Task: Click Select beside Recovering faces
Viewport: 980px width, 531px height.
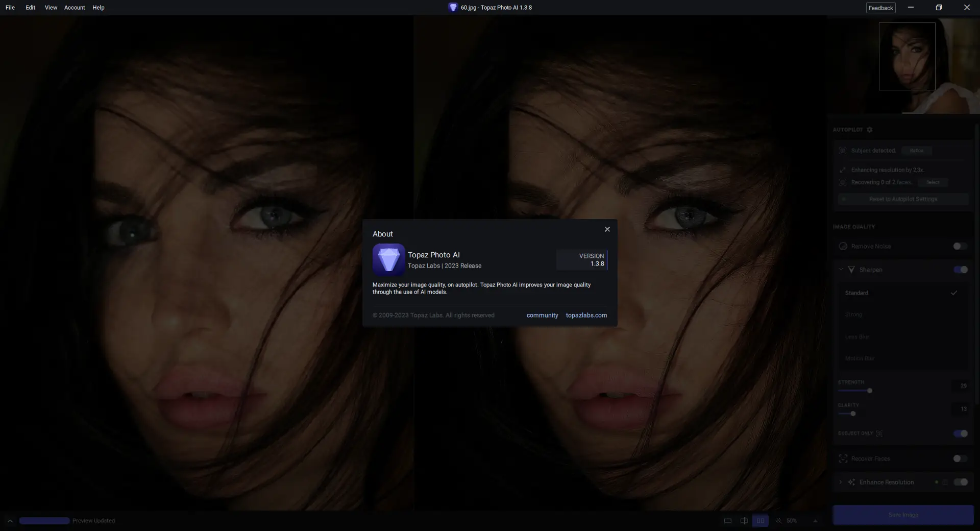Action: [x=933, y=182]
